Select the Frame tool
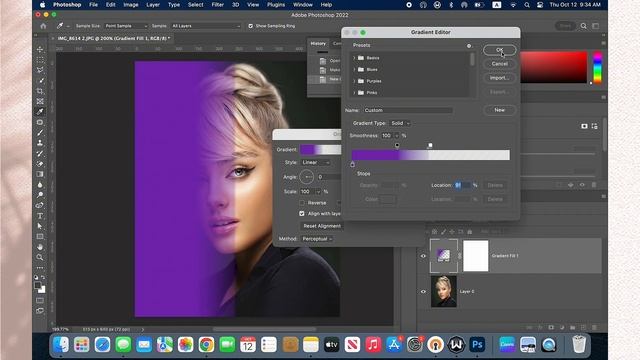This screenshot has width=640, height=360. click(x=40, y=101)
